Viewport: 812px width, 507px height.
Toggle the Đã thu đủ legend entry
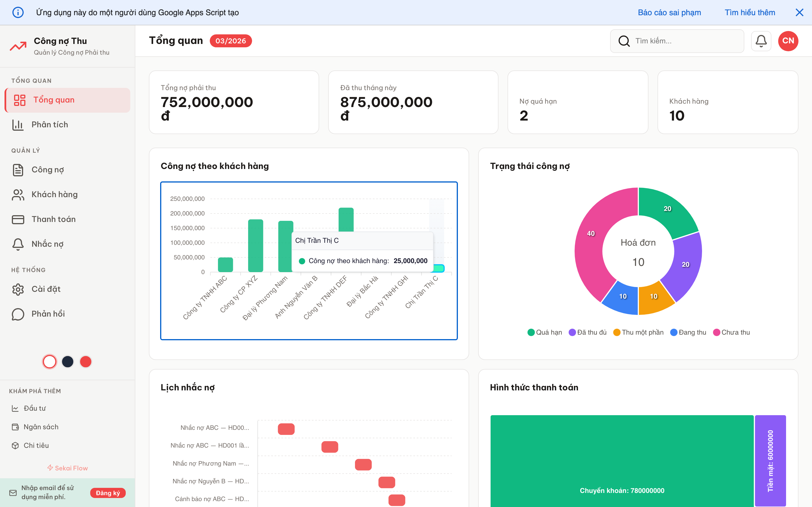[588, 332]
